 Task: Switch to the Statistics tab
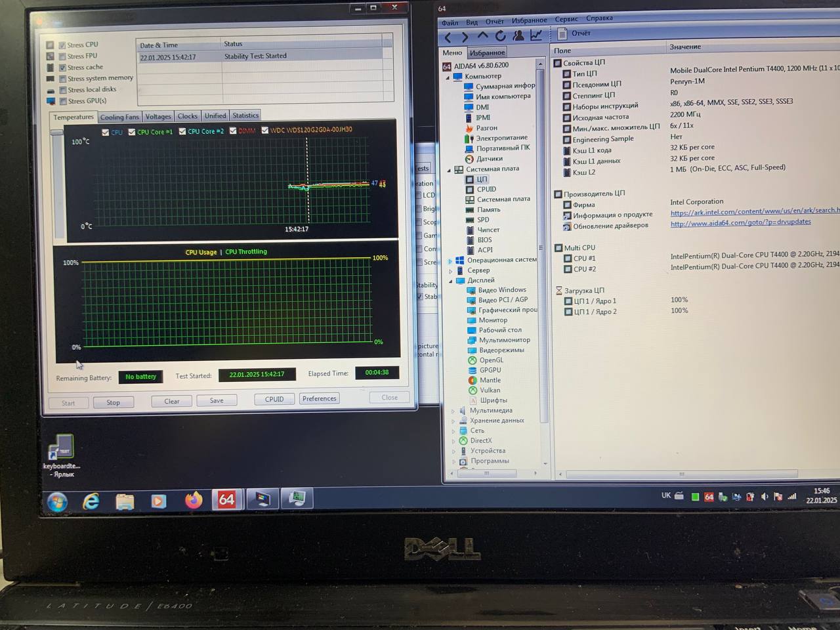(245, 115)
